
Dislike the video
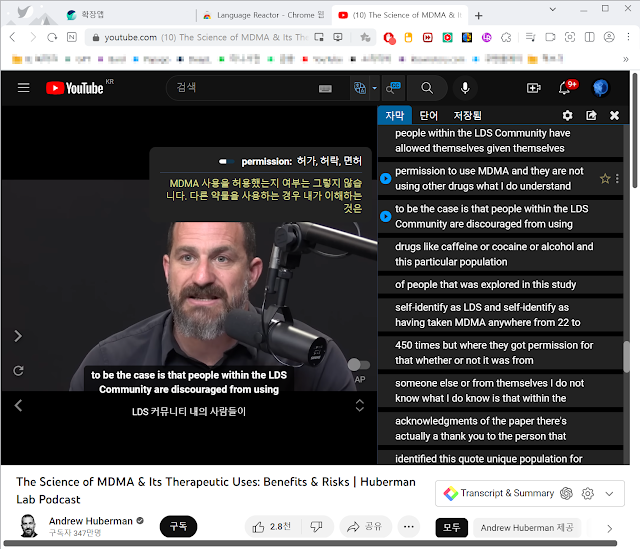(317, 527)
